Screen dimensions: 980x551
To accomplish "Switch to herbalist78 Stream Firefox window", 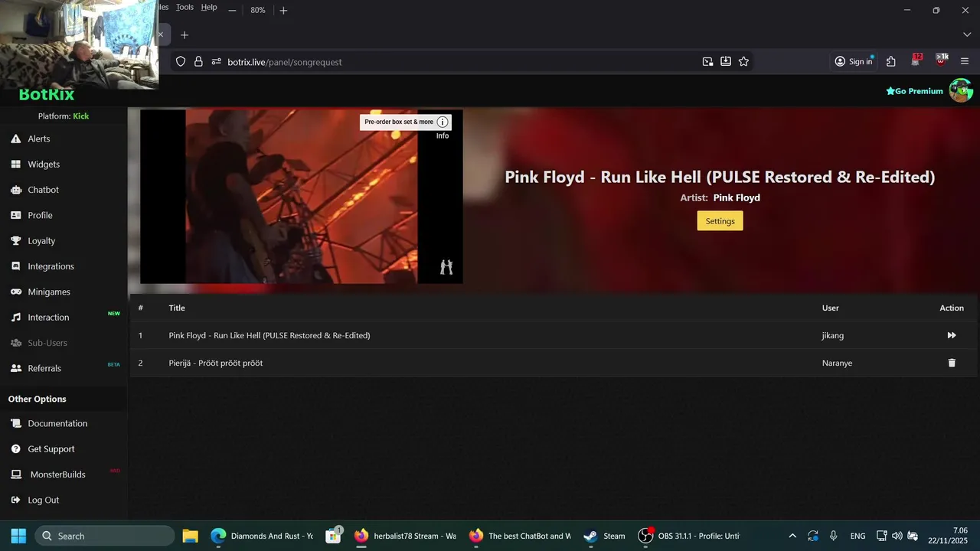I will 405,536.
